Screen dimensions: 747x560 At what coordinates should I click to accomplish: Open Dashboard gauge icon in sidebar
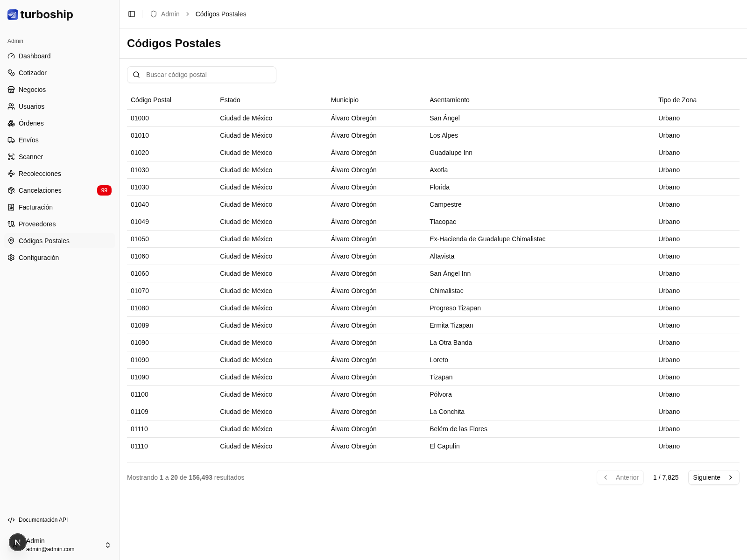(11, 56)
